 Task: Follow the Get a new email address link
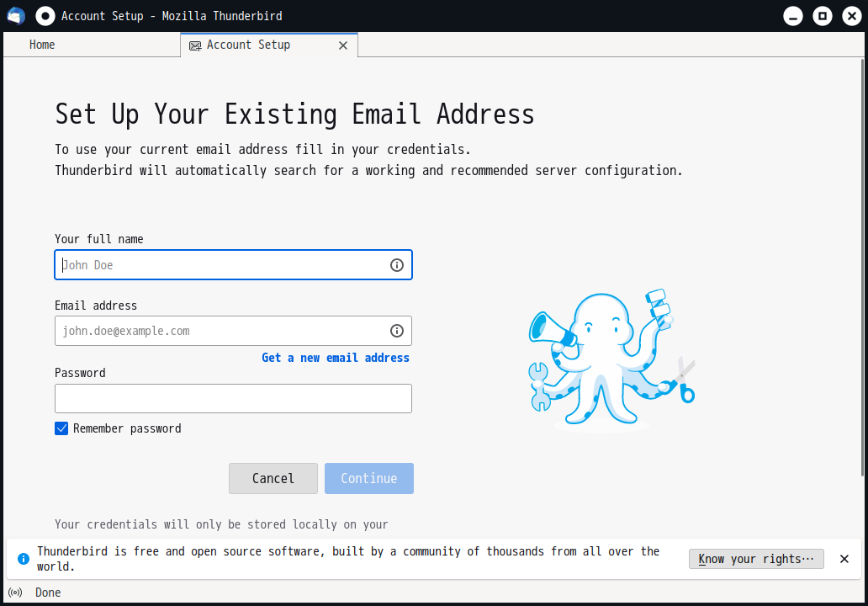[336, 358]
